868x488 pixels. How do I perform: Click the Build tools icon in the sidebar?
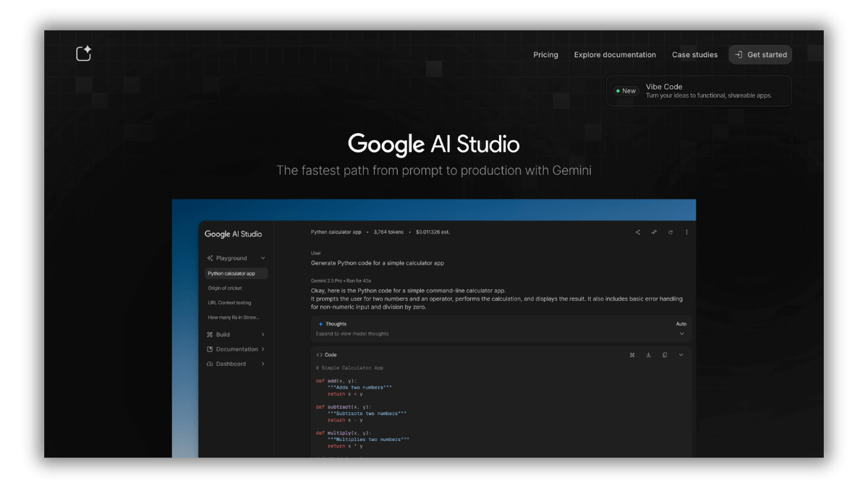click(x=210, y=335)
